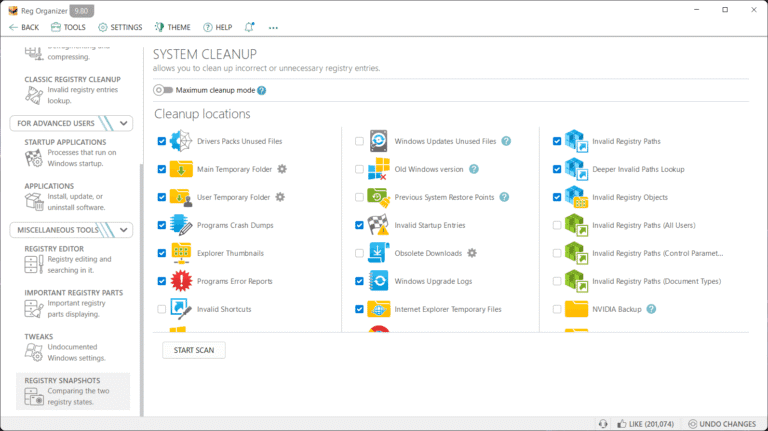The height and width of the screenshot is (431, 768).
Task: Uncheck Invalid Registry Paths checkbox
Action: coord(557,141)
